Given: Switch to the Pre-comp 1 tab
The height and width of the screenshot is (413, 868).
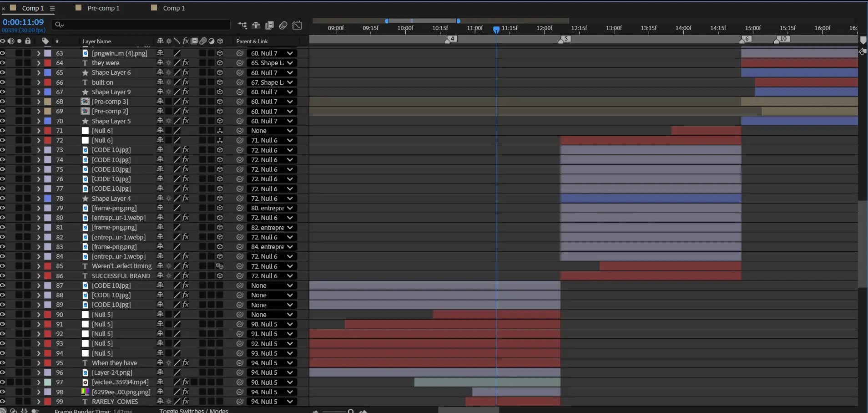Looking at the screenshot, I should click(x=103, y=8).
